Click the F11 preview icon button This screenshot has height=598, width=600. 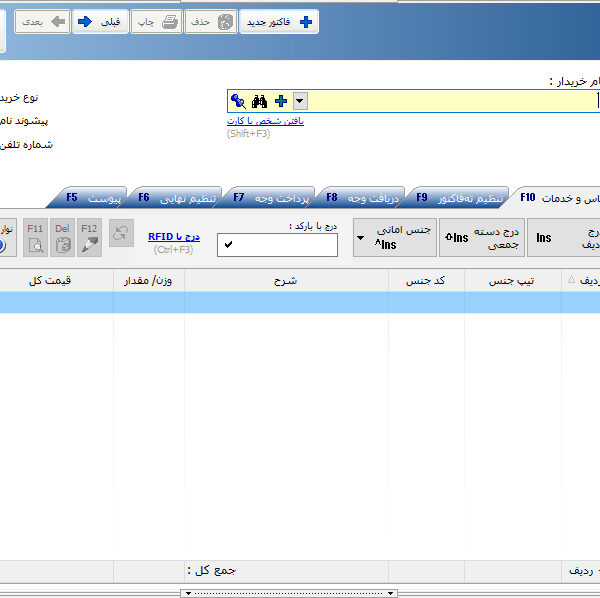(36, 237)
